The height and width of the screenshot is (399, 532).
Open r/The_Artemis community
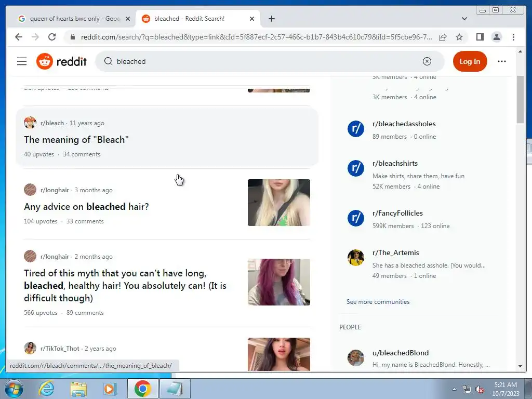click(395, 252)
